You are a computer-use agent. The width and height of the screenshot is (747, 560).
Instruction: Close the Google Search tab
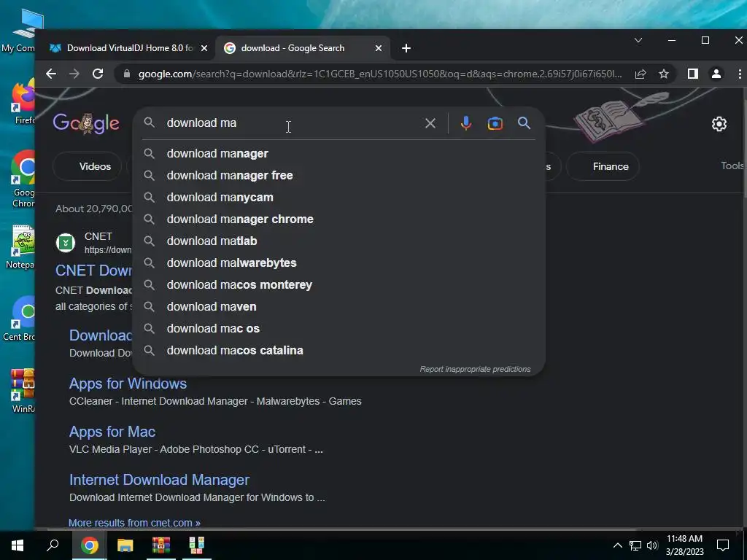coord(379,48)
